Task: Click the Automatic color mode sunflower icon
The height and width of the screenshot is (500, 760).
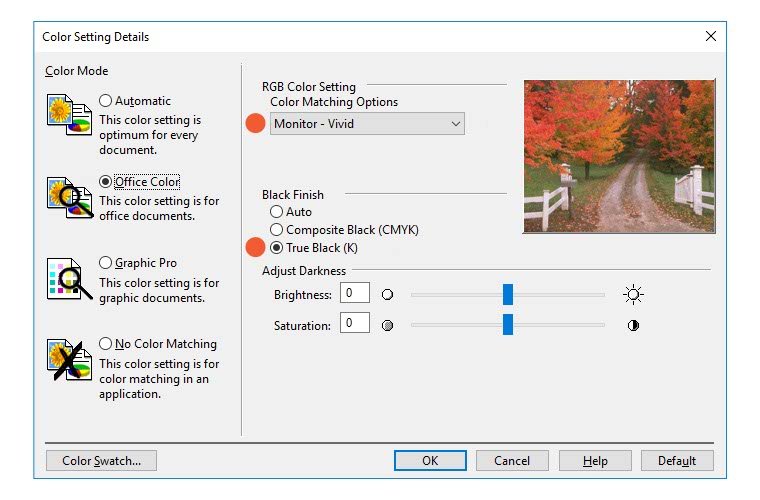Action: coord(69,115)
